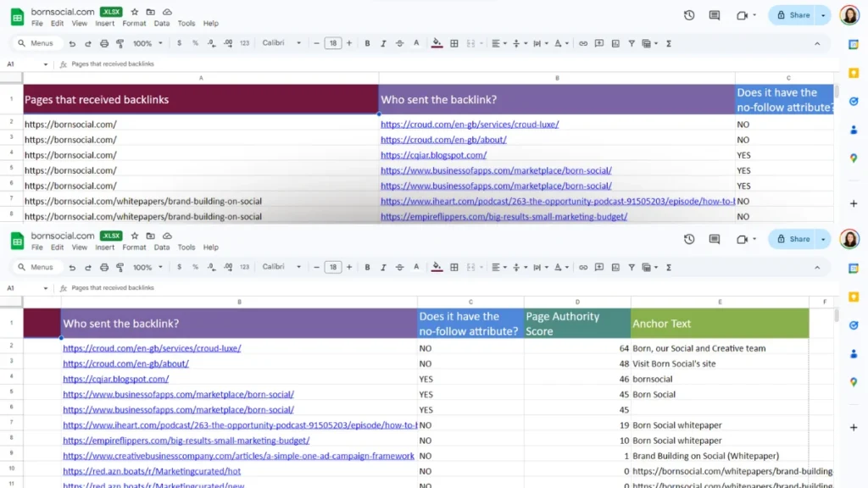Click insert link icon in upper toolbar

[583, 43]
